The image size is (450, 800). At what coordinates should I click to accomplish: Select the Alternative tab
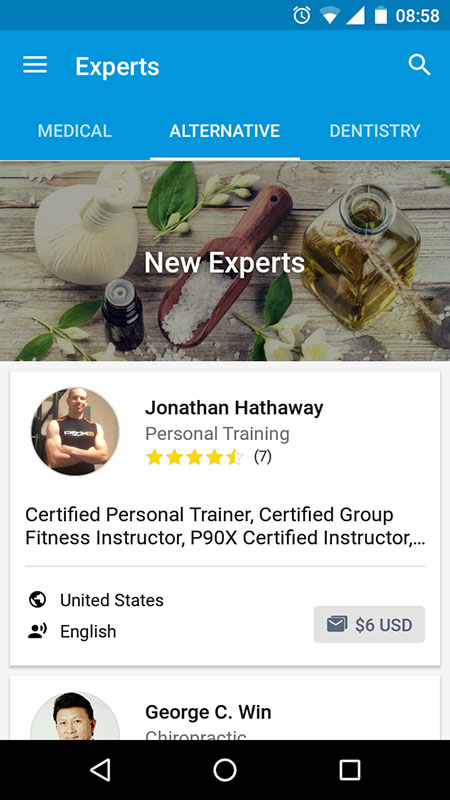tap(224, 131)
